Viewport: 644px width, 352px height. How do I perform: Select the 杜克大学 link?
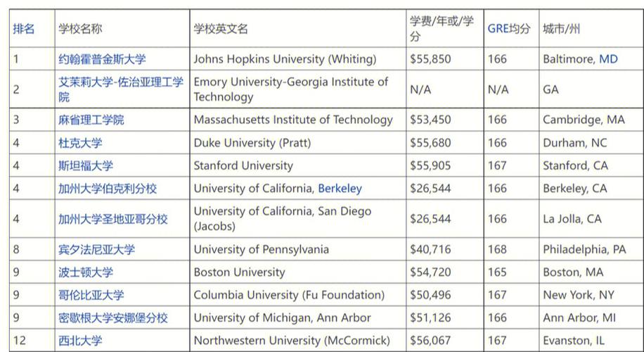pos(80,143)
